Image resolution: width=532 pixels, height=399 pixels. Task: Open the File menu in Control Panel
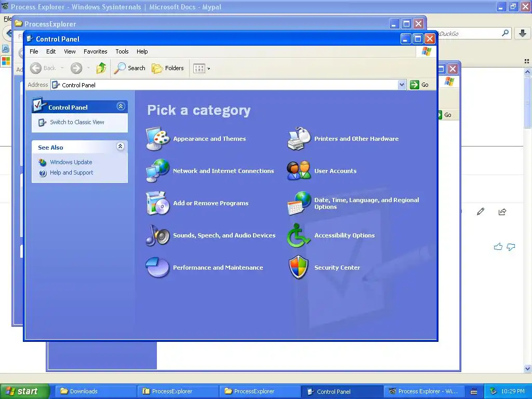coord(34,51)
